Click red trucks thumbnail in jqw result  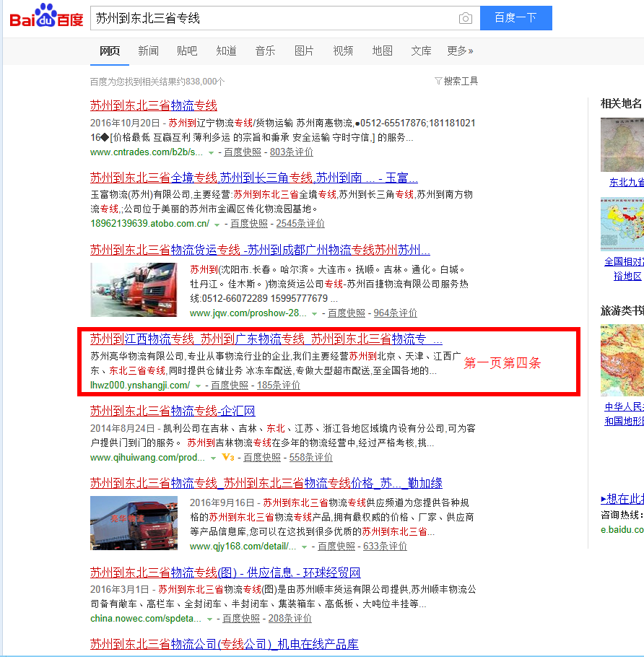134,290
